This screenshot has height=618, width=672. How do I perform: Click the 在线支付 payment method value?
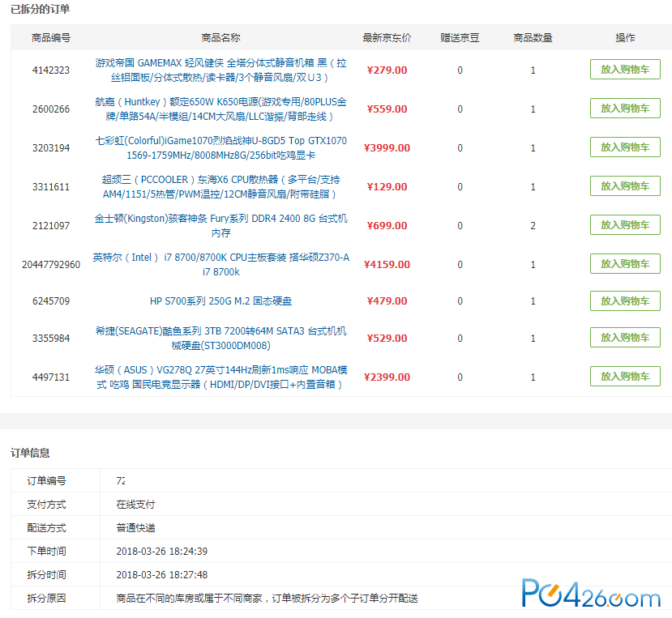click(x=135, y=505)
